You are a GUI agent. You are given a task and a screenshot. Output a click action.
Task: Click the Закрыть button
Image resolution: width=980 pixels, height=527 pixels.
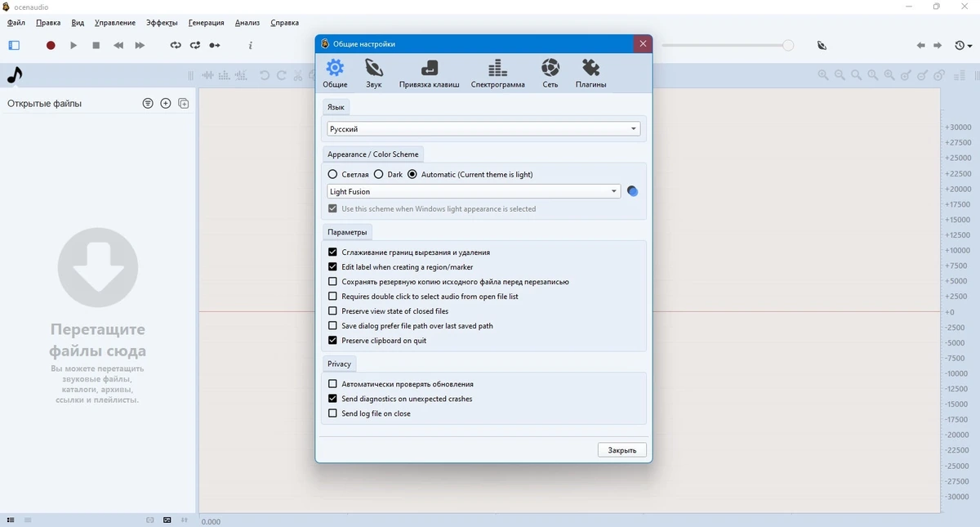(x=622, y=450)
